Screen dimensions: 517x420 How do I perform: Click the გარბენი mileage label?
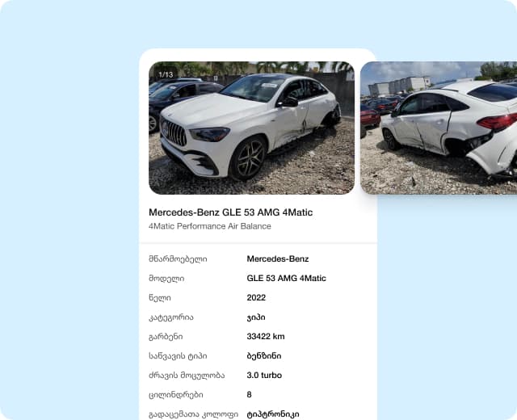click(x=166, y=337)
